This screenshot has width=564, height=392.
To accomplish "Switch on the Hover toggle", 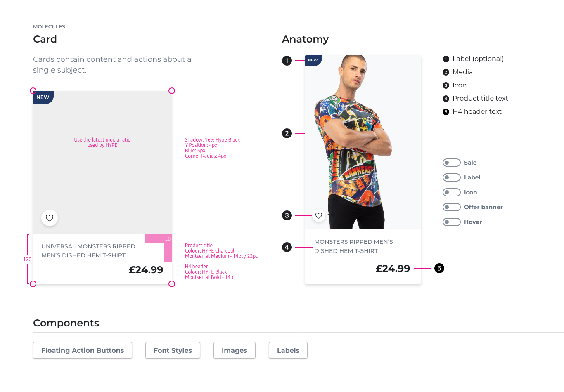I will (x=451, y=222).
